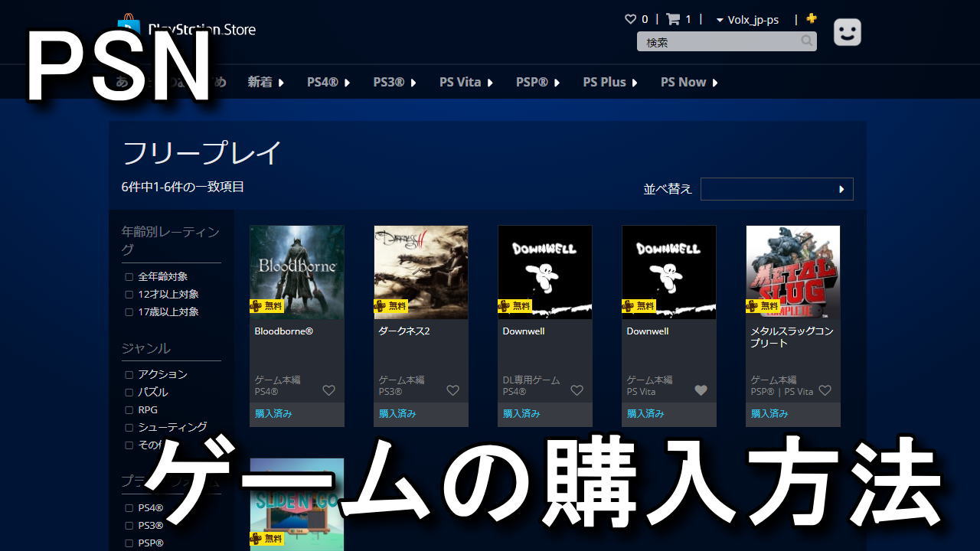The image size is (980, 551).
Task: Add Bloodborne to wishlist with heart icon
Action: (329, 390)
